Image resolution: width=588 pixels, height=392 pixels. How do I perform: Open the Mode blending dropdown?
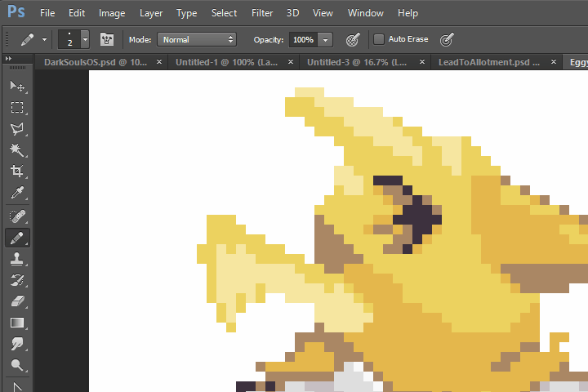(197, 39)
